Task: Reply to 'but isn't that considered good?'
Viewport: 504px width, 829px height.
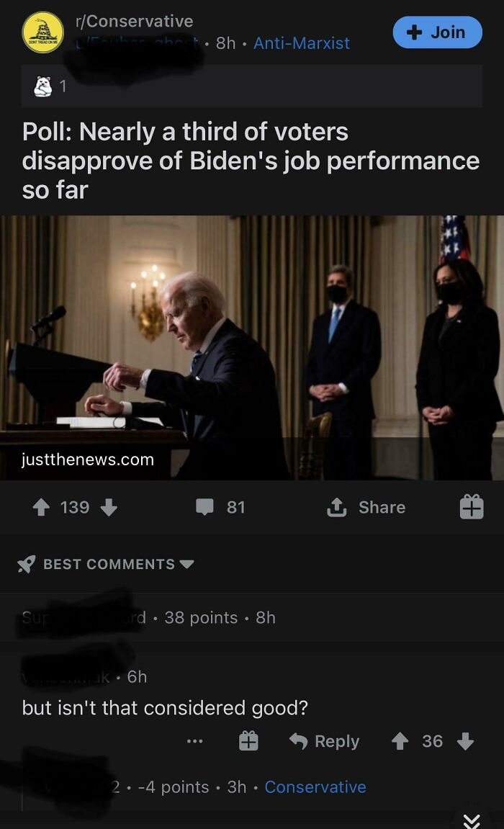Action: pyautogui.click(x=325, y=741)
